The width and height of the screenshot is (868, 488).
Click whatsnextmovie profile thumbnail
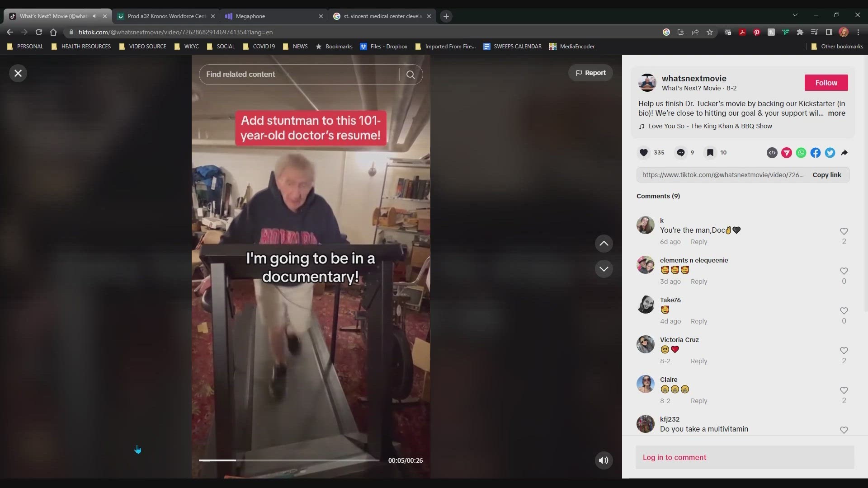[x=646, y=82]
